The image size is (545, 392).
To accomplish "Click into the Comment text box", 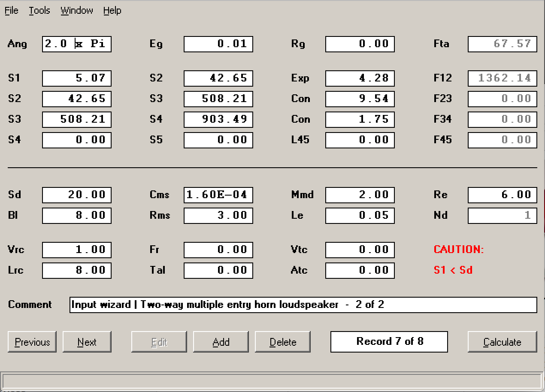I will click(x=303, y=305).
